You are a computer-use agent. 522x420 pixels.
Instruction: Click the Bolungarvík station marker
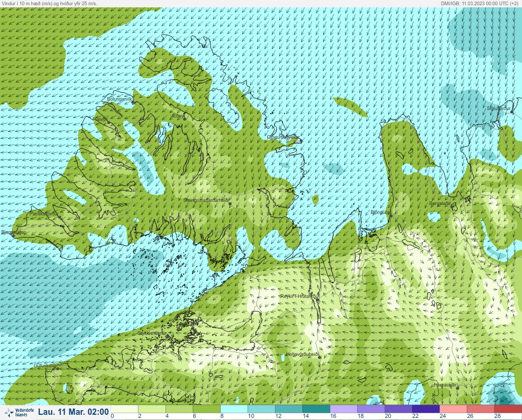133,102
